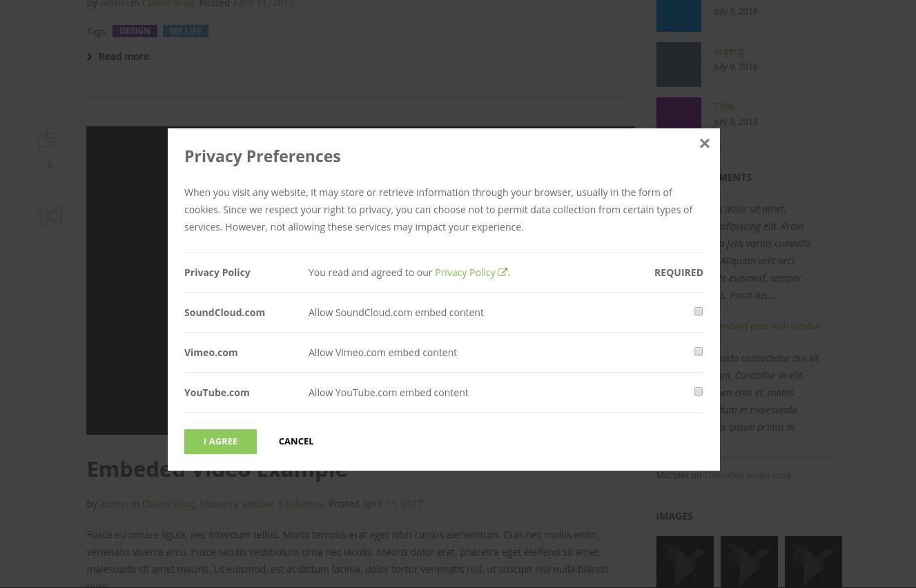Click the I AGREE button

point(220,442)
